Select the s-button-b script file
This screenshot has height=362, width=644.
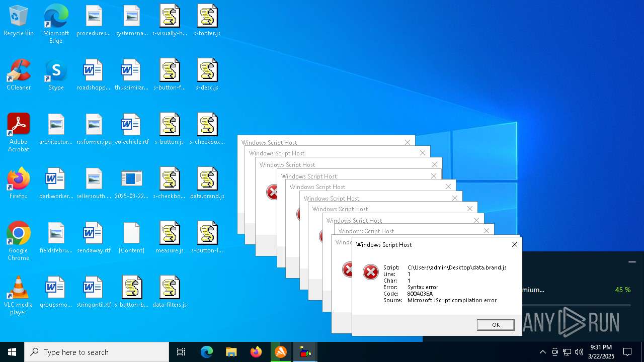point(131,292)
